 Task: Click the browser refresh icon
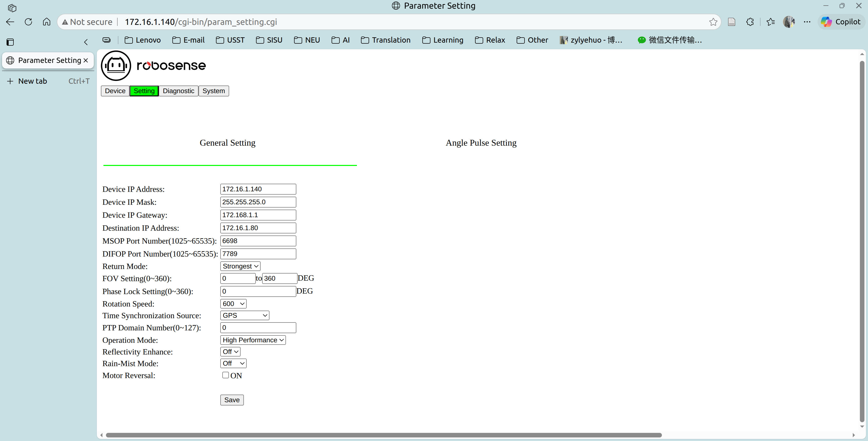(x=28, y=22)
